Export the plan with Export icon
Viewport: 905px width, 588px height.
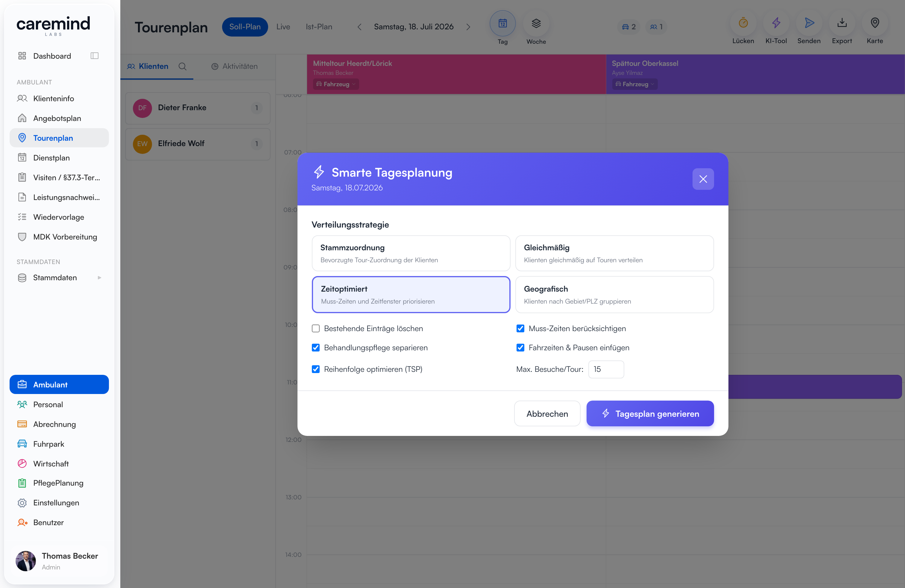pyautogui.click(x=842, y=23)
